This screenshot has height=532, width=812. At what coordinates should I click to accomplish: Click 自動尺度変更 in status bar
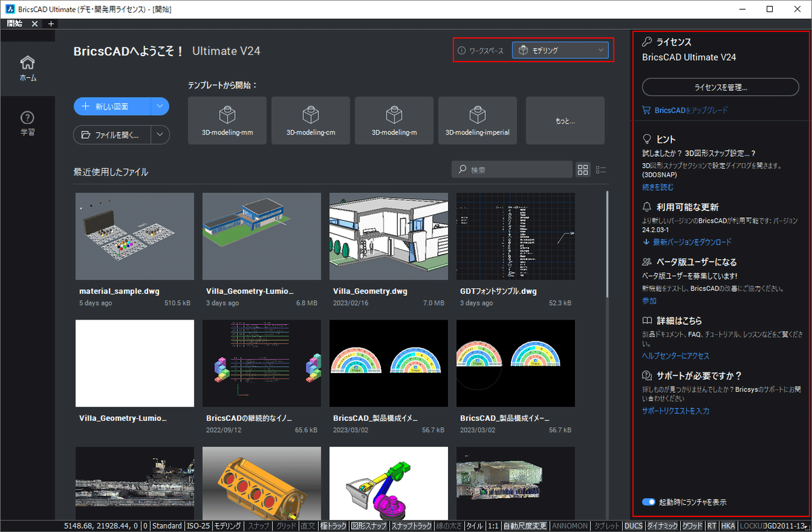coord(525,526)
